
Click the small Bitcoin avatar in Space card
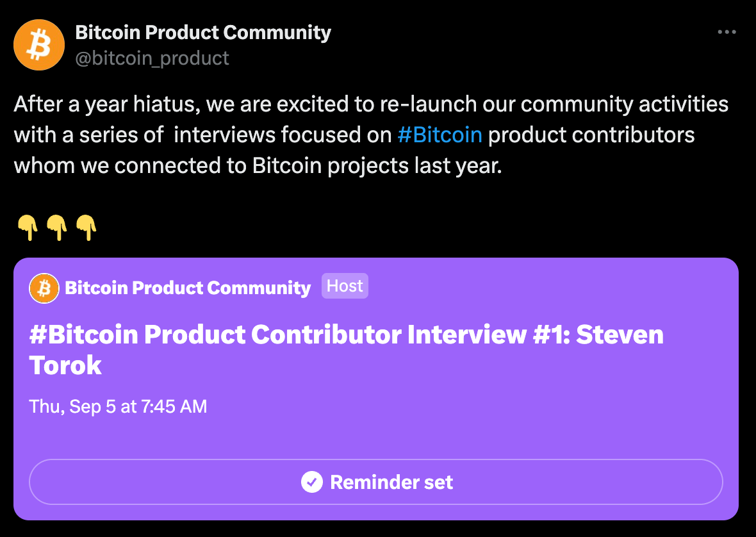coord(44,288)
